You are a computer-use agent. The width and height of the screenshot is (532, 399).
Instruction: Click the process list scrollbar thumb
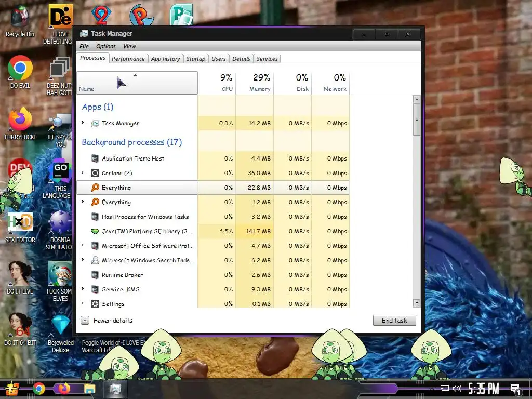coord(417,119)
